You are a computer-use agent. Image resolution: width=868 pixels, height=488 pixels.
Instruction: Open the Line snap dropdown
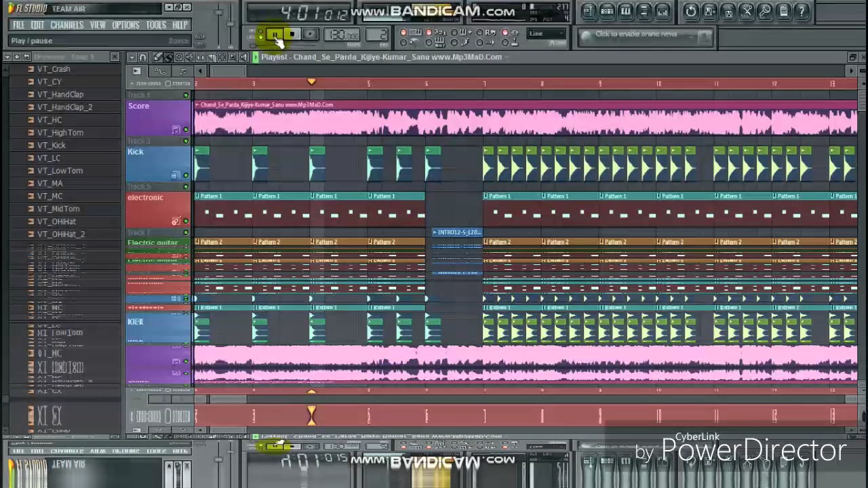coord(547,34)
